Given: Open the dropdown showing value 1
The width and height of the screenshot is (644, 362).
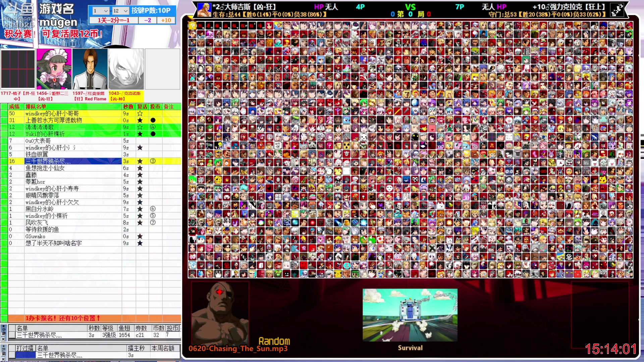Looking at the screenshot, I should [x=101, y=11].
